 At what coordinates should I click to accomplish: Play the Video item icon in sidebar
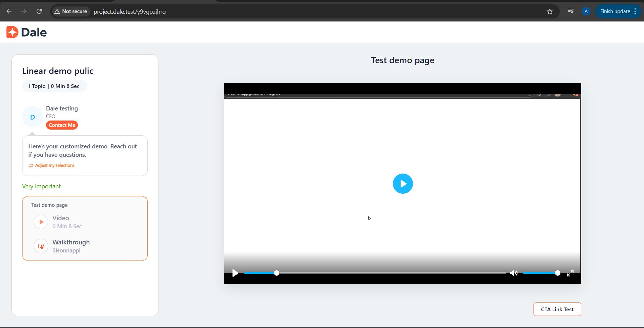pyautogui.click(x=41, y=222)
